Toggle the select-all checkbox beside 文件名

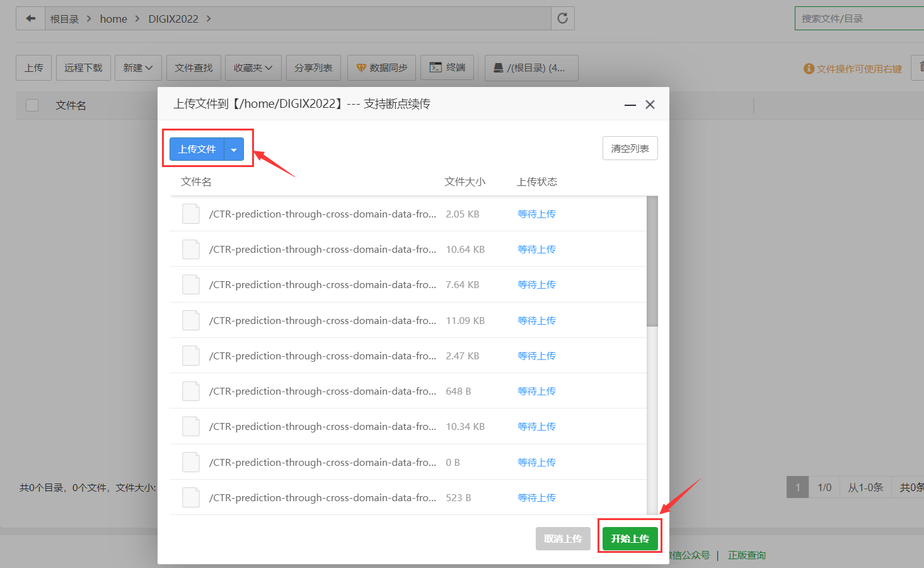pos(32,105)
